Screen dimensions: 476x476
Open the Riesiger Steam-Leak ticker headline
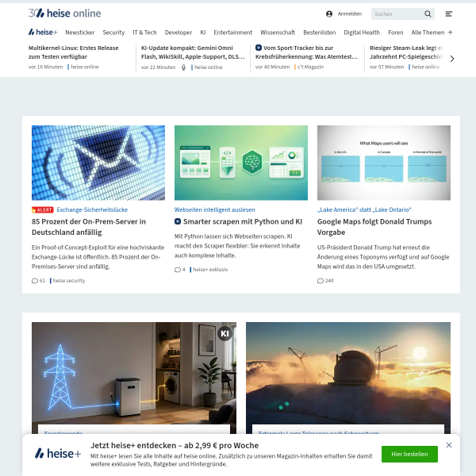[x=406, y=52]
